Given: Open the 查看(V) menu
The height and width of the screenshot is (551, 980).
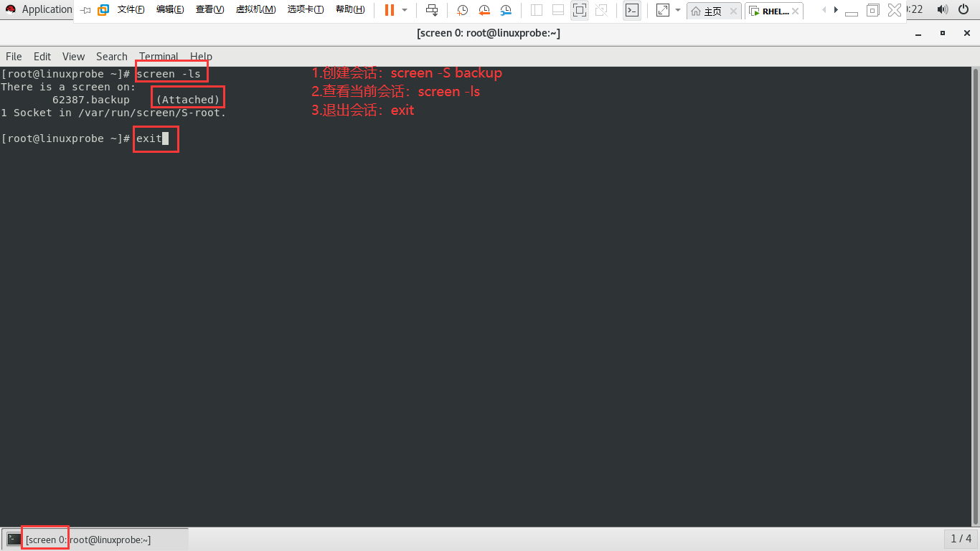Looking at the screenshot, I should (209, 9).
